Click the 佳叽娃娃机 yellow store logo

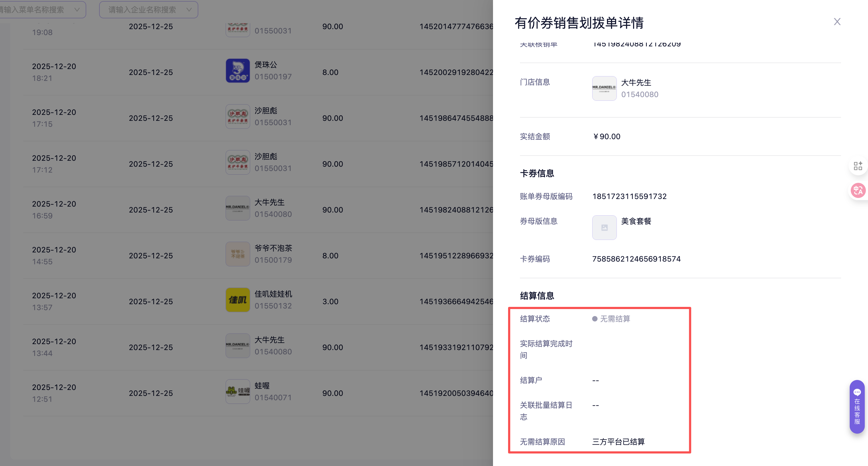(238, 300)
